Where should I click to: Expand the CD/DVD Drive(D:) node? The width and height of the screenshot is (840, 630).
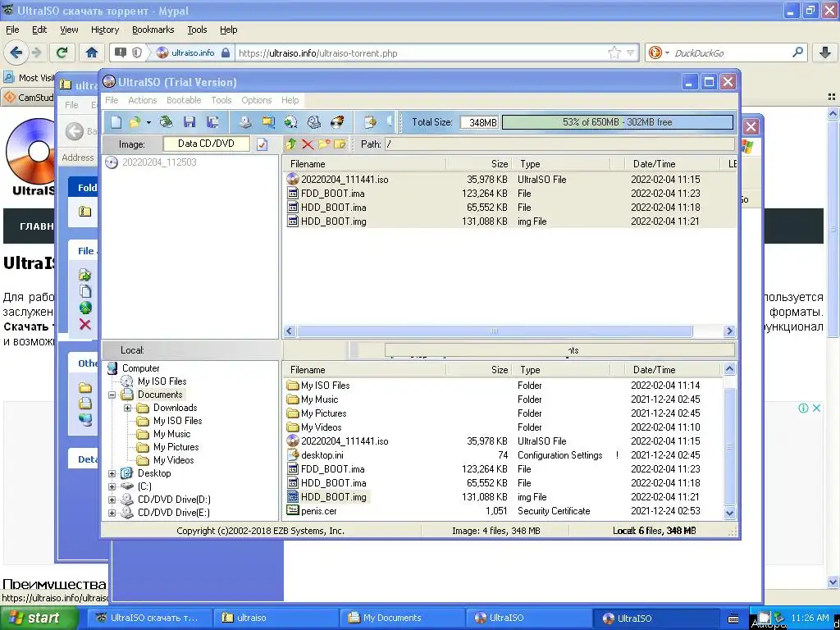pos(112,500)
